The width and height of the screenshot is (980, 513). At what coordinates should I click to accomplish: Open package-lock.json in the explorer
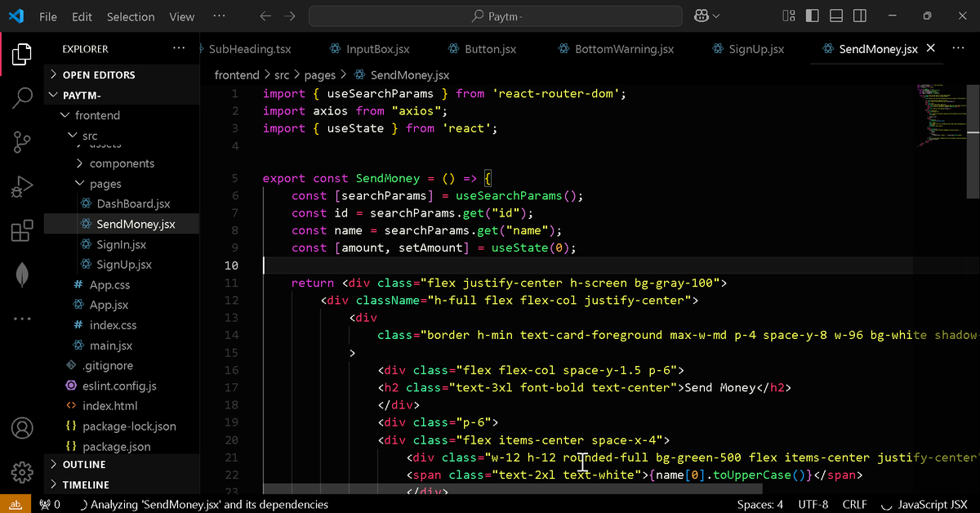click(121, 426)
